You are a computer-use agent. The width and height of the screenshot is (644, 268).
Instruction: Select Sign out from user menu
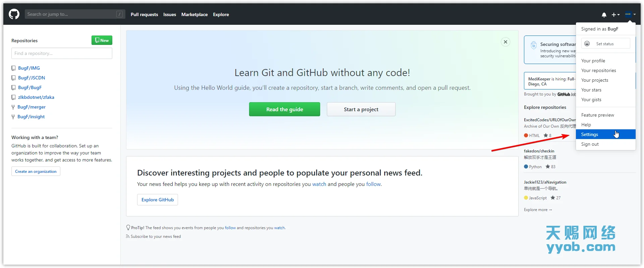pyautogui.click(x=606, y=144)
